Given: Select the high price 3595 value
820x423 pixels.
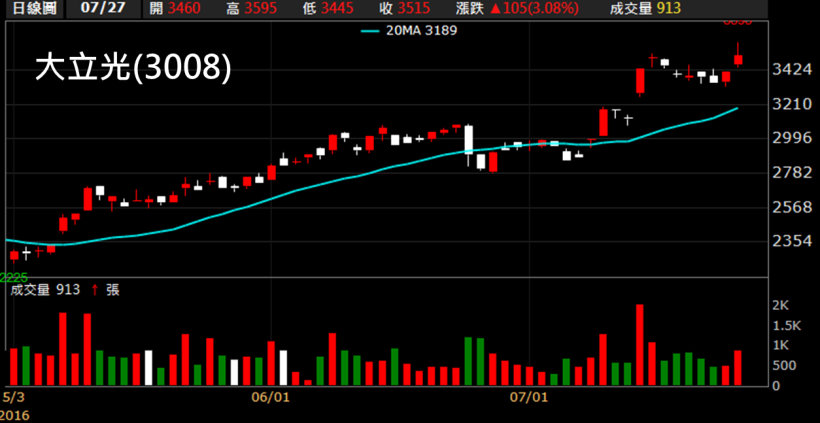Looking at the screenshot, I should (259, 8).
